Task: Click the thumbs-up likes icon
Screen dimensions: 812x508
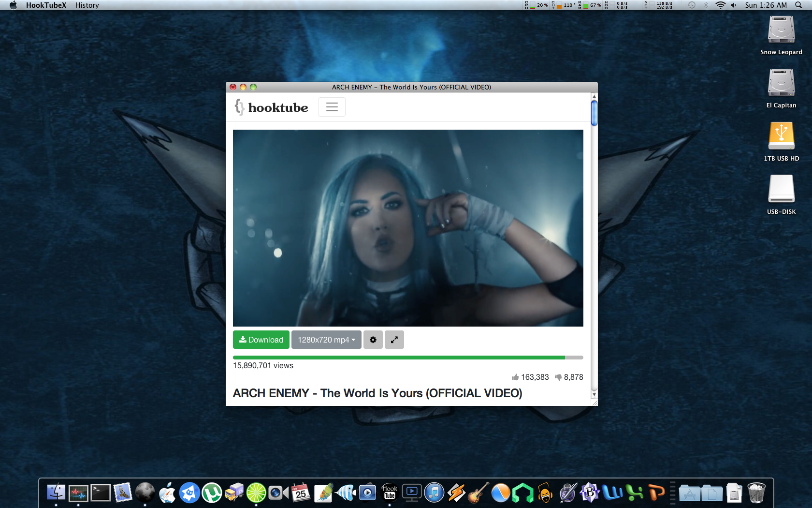Action: tap(515, 377)
